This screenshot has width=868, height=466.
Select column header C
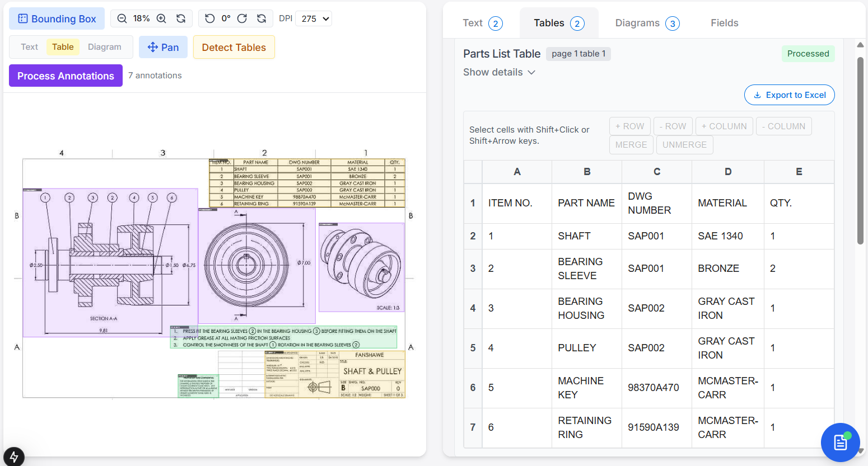(x=657, y=172)
